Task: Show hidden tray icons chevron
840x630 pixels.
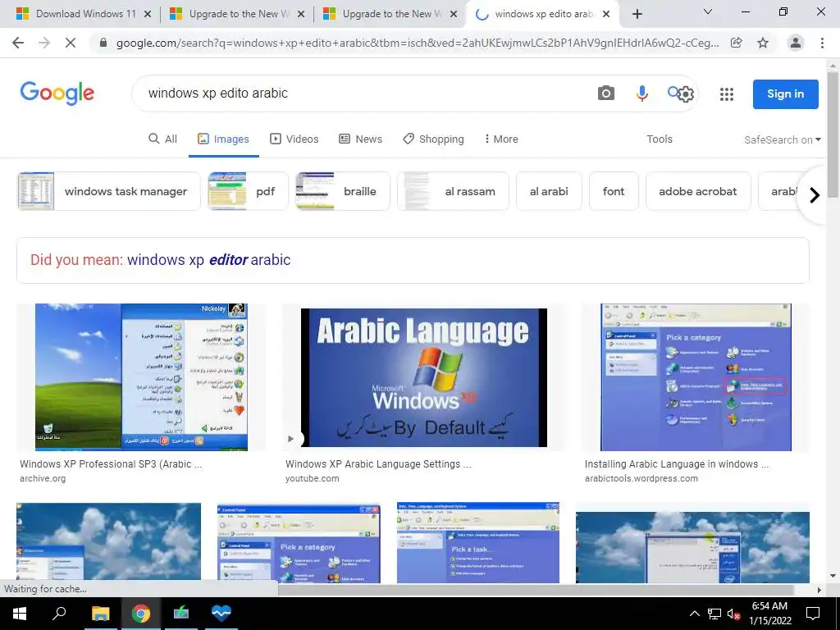Action: (694, 614)
